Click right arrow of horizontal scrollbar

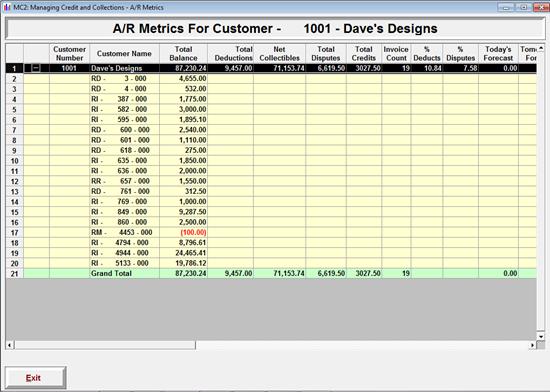click(x=532, y=345)
